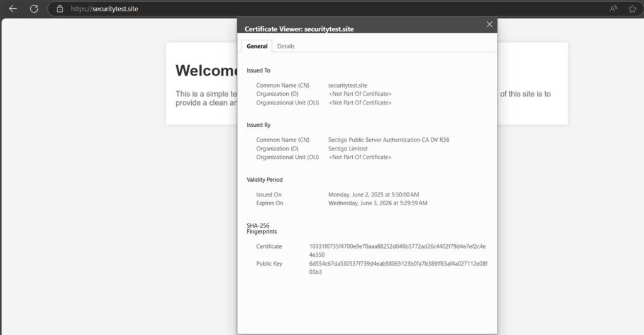Screen dimensions: 644x335
Task: Click the SHA-256 Fingerprints heading
Action: pyautogui.click(x=262, y=229)
